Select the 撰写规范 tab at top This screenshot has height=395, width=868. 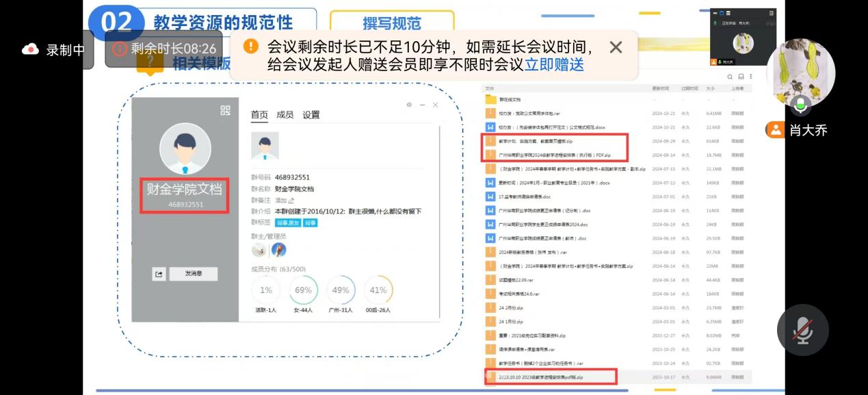(391, 23)
